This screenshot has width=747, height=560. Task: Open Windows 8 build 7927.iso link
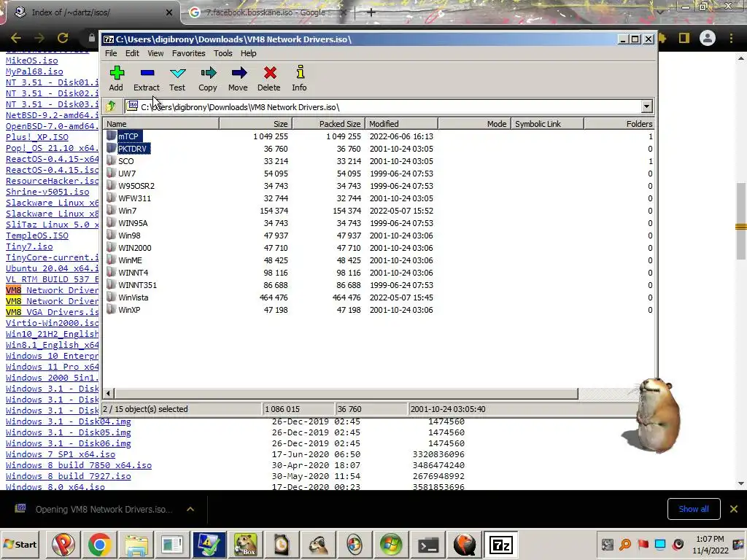click(x=68, y=476)
